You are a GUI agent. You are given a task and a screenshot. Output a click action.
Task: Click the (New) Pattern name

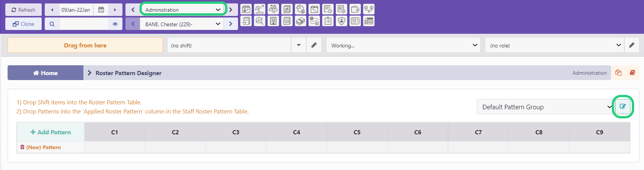point(44,147)
